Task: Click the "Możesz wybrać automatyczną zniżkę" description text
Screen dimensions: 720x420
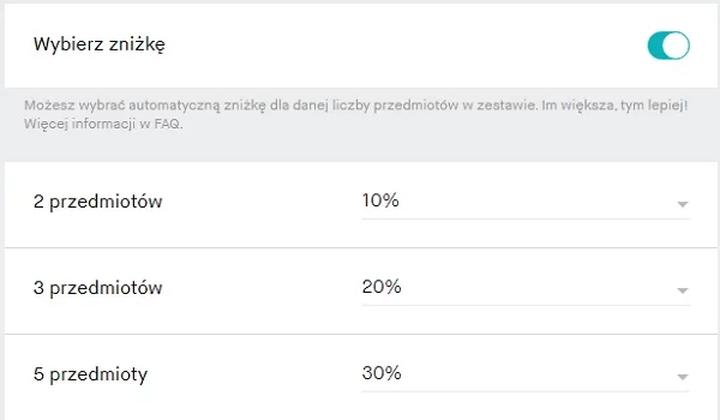Action: pyautogui.click(x=145, y=106)
